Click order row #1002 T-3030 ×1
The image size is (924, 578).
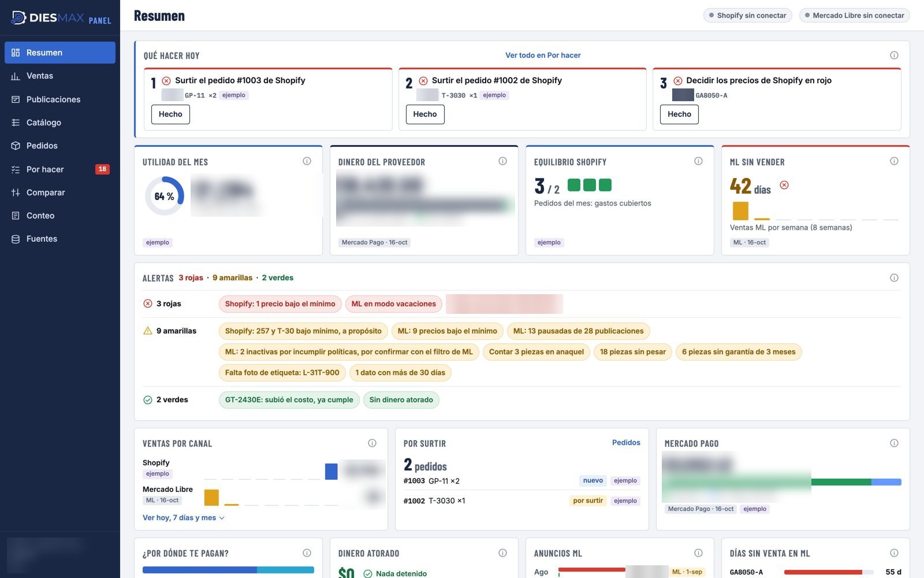point(521,501)
